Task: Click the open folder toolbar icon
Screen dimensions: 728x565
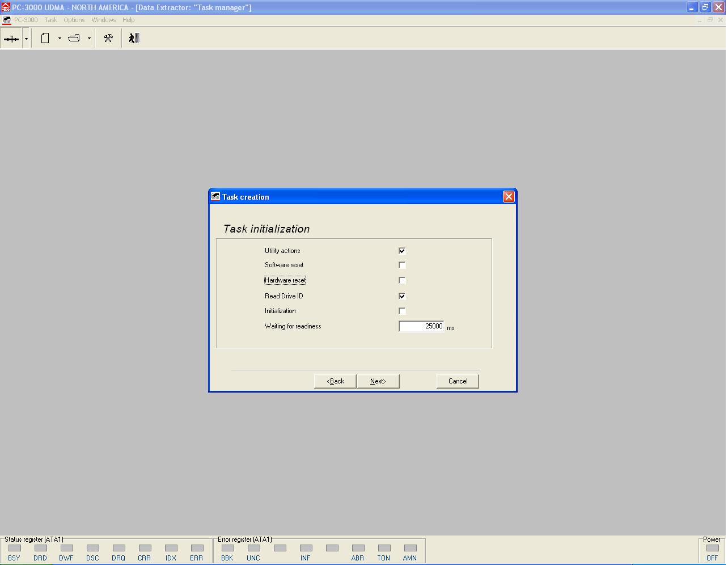Action: coord(74,39)
